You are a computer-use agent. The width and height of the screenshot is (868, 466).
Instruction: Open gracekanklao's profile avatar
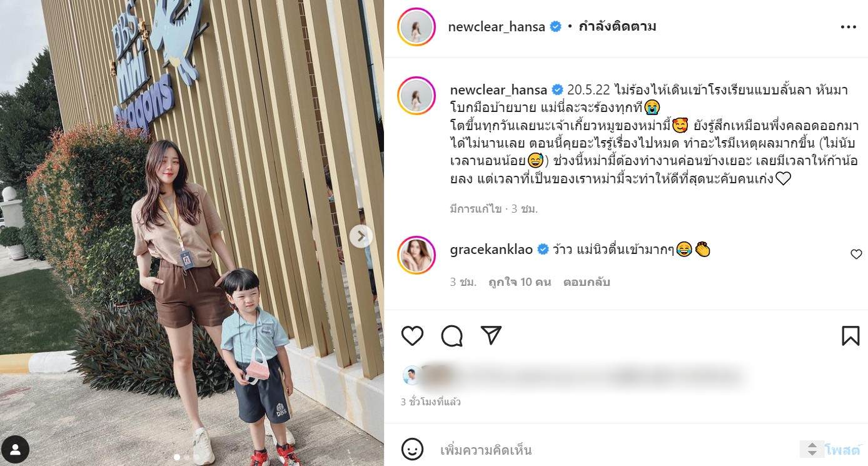click(x=416, y=255)
